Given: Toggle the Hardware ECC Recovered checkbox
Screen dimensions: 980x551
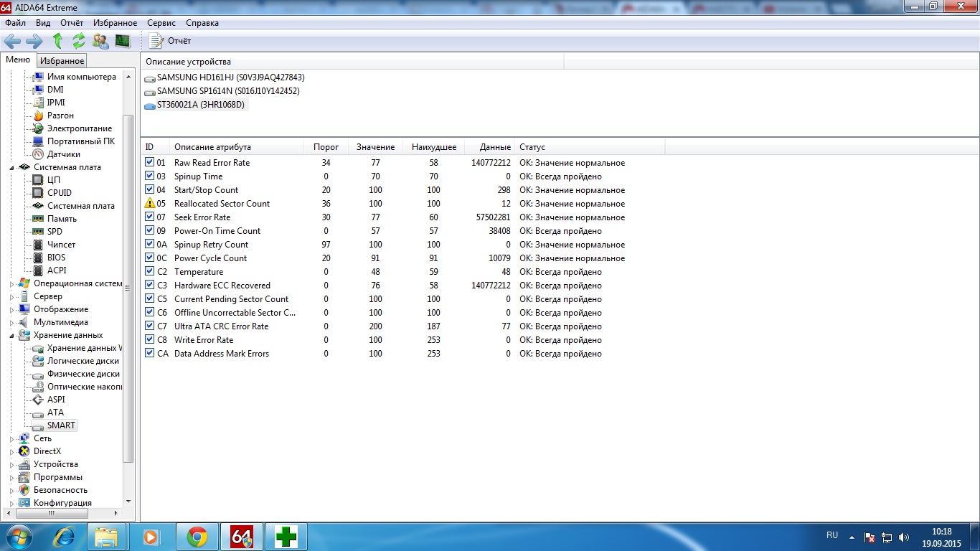Looking at the screenshot, I should (x=149, y=286).
